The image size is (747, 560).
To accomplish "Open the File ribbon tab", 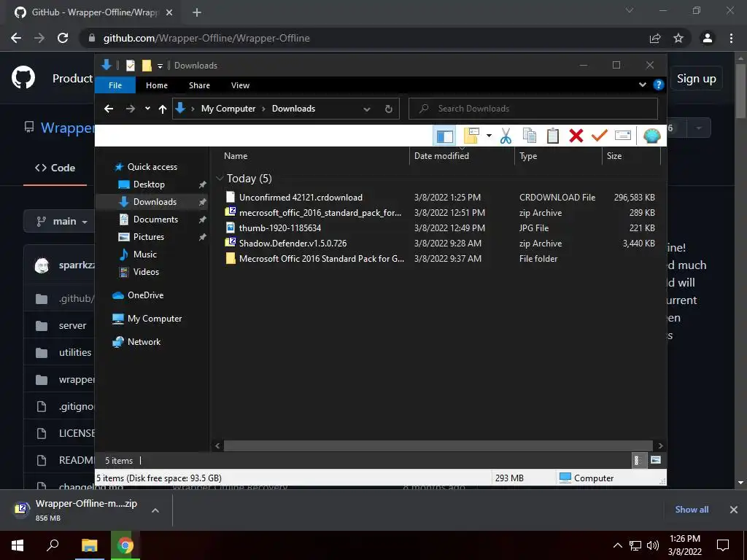I will point(115,85).
